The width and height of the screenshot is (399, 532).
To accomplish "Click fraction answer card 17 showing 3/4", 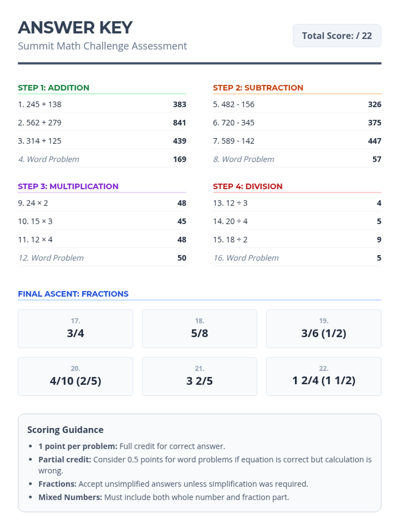I will tap(75, 329).
